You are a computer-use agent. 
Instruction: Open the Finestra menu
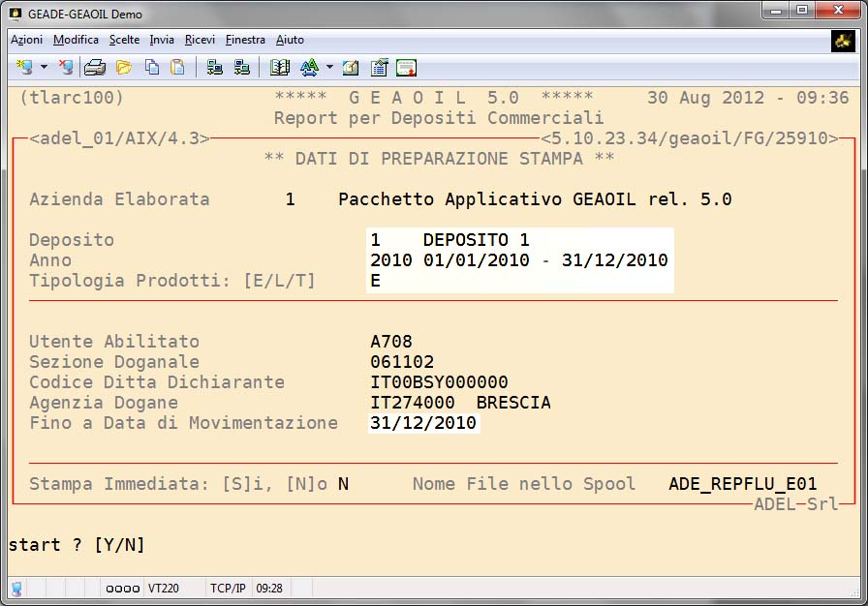(x=245, y=40)
